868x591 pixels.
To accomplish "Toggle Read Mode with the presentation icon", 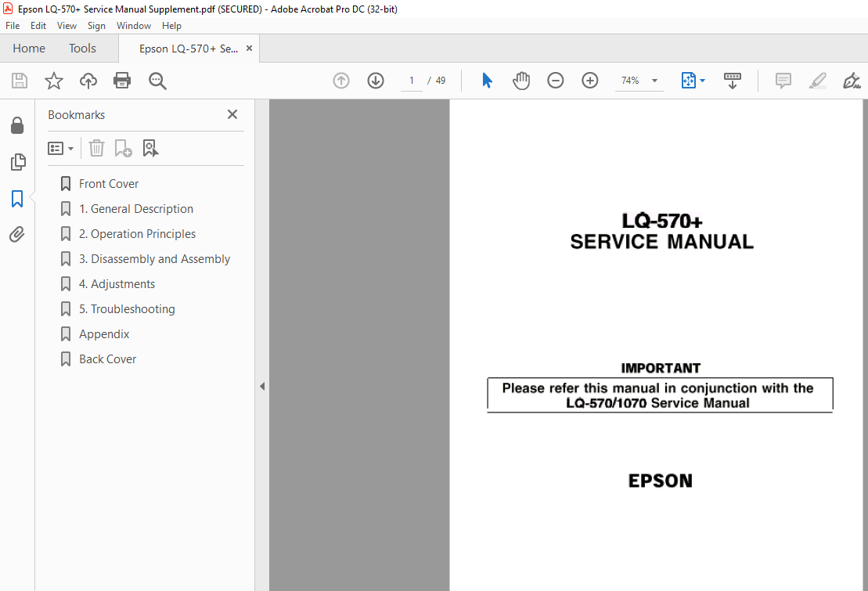I will tap(733, 80).
